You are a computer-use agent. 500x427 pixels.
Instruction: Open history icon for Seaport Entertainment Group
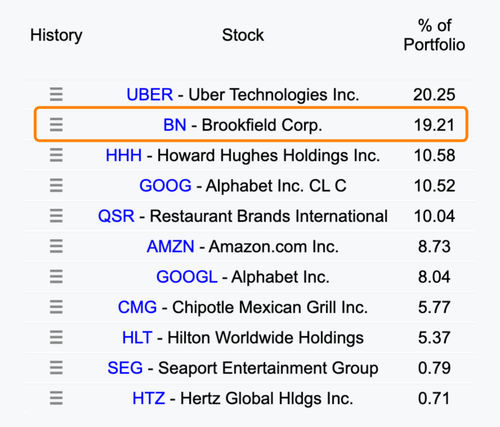click(56, 368)
